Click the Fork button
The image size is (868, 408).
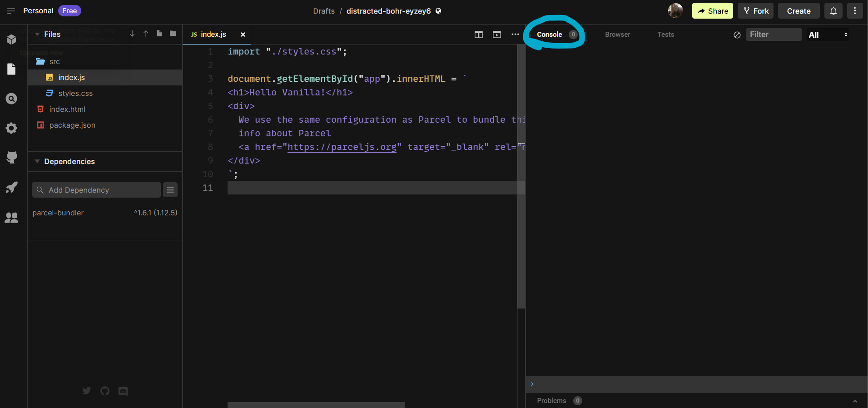pos(756,11)
